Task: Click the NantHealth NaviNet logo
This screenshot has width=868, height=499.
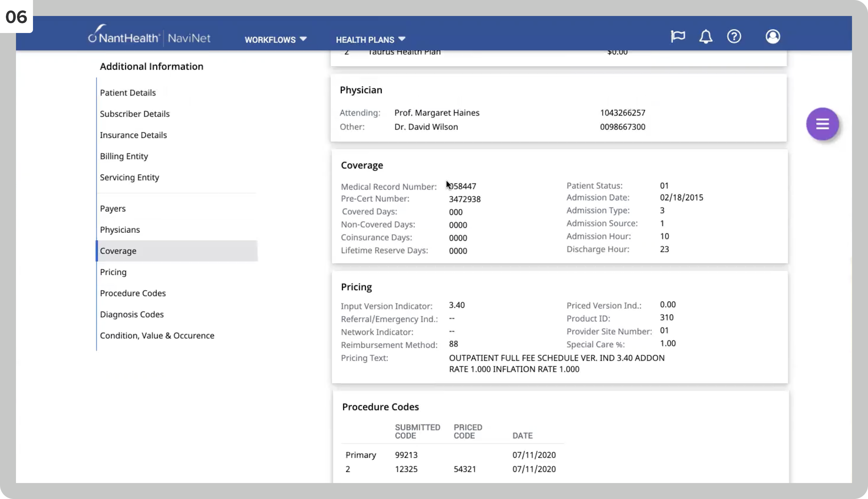Action: coord(149,35)
